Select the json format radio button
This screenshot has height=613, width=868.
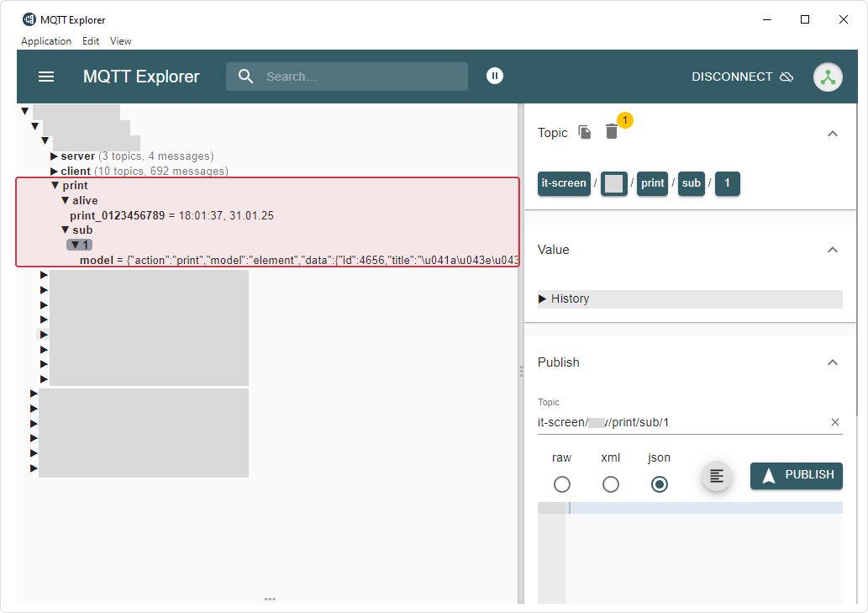(660, 484)
